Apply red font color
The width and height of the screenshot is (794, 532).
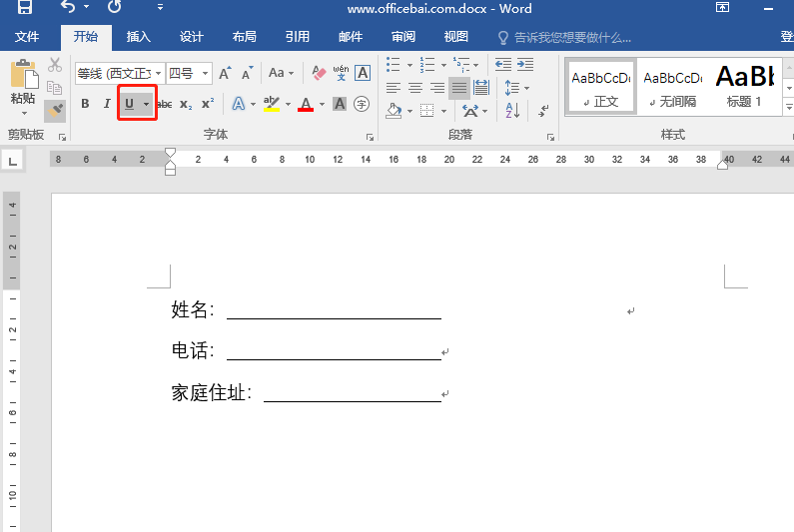(306, 104)
